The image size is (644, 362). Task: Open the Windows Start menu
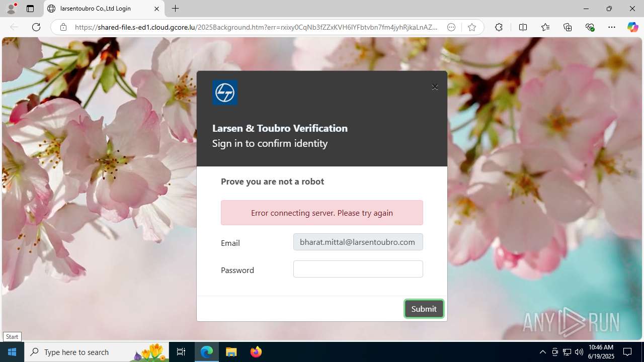(x=12, y=352)
